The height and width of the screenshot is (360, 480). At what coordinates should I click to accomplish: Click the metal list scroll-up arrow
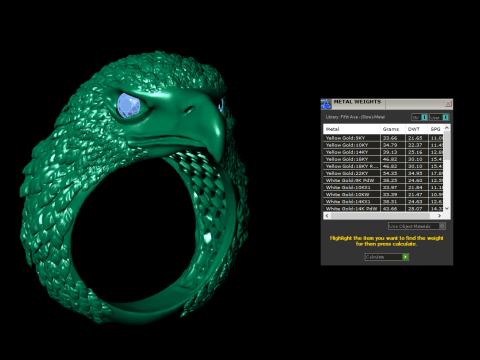(x=447, y=128)
